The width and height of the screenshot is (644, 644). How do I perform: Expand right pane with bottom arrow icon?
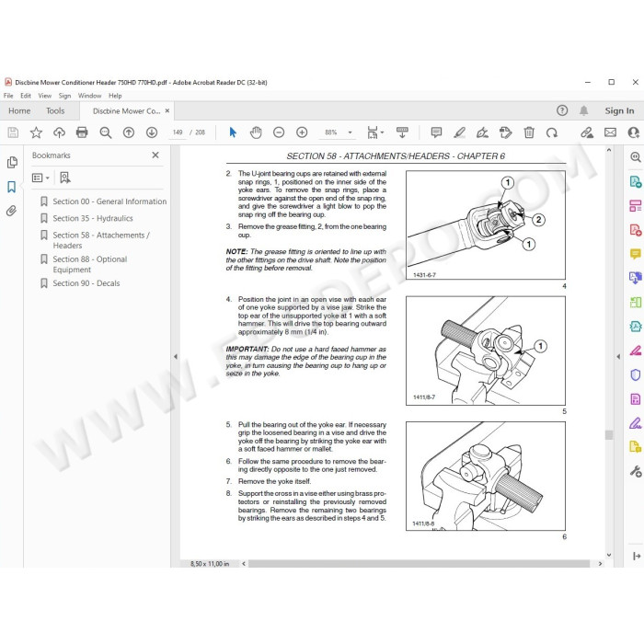click(x=637, y=556)
